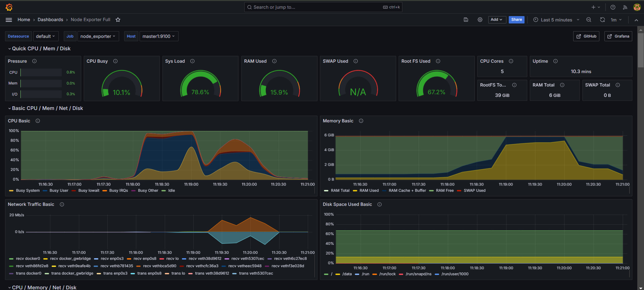Image resolution: width=644 pixels, height=290 pixels.
Task: Collapse top navigation using chevron up
Action: (x=636, y=20)
